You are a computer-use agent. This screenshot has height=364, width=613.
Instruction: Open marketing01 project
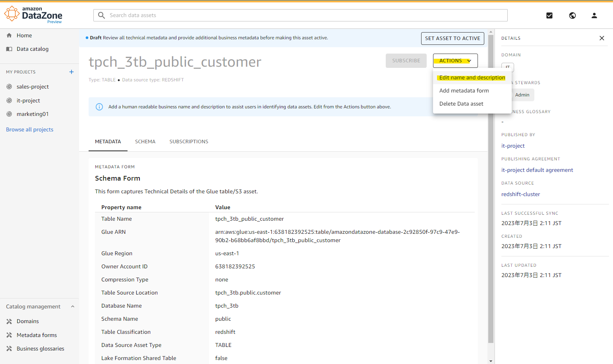click(x=33, y=114)
